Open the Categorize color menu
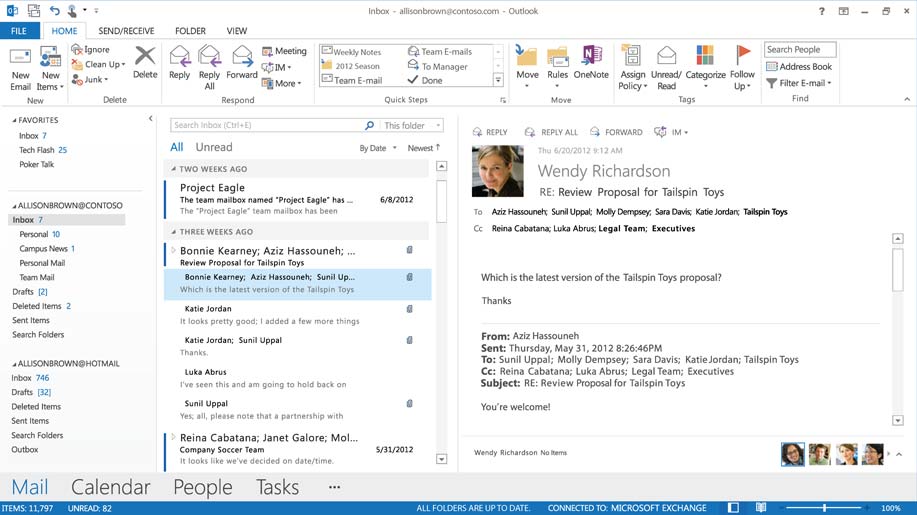The image size is (917, 515). click(x=705, y=67)
